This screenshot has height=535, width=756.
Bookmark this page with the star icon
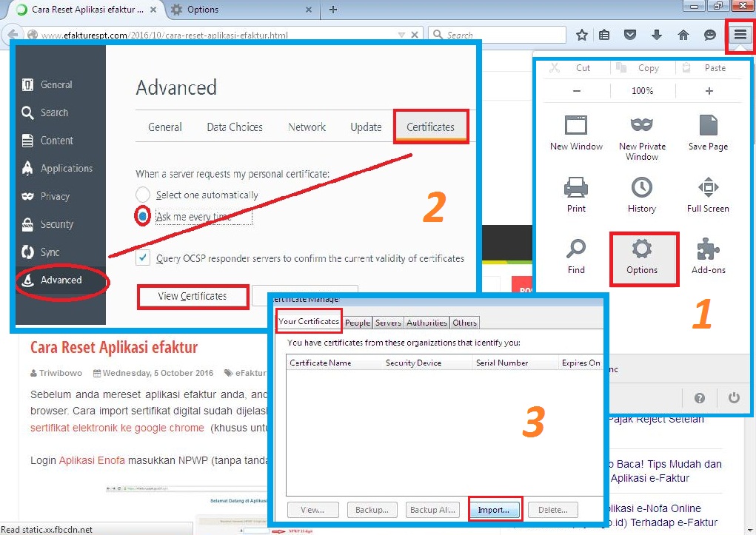point(582,35)
